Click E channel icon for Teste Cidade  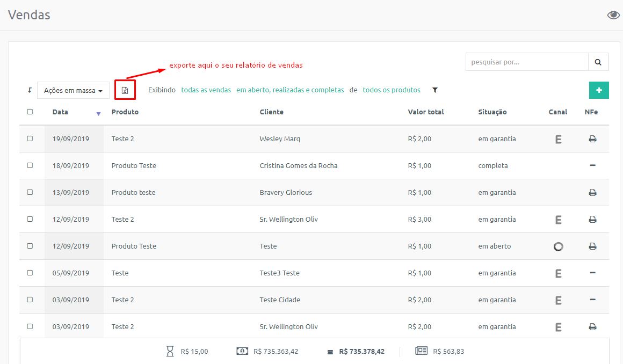coord(558,301)
